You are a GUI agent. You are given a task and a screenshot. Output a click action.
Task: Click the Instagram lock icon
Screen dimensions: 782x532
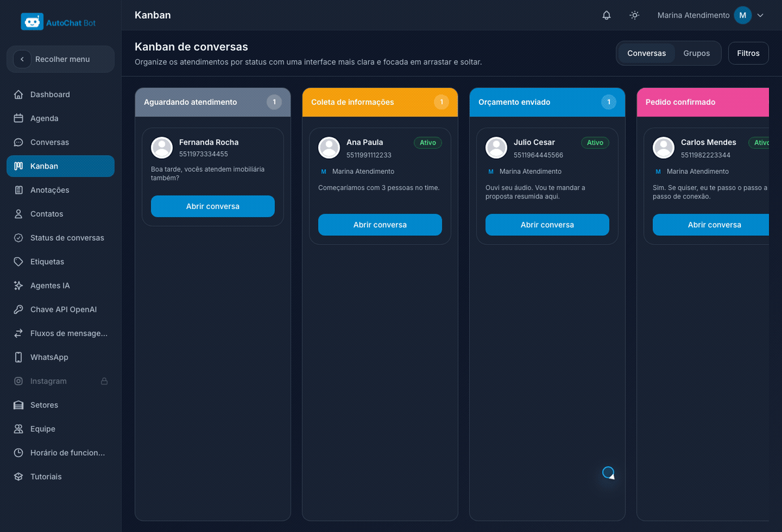point(104,381)
